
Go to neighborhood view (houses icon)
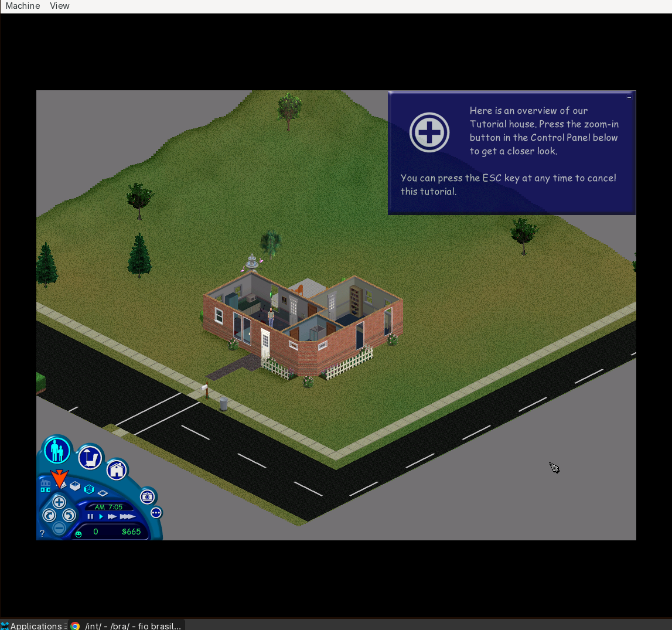coord(46,483)
